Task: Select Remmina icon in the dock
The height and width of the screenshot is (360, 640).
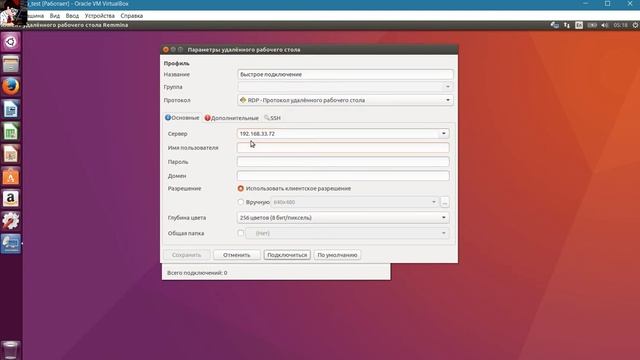Action: 11,243
